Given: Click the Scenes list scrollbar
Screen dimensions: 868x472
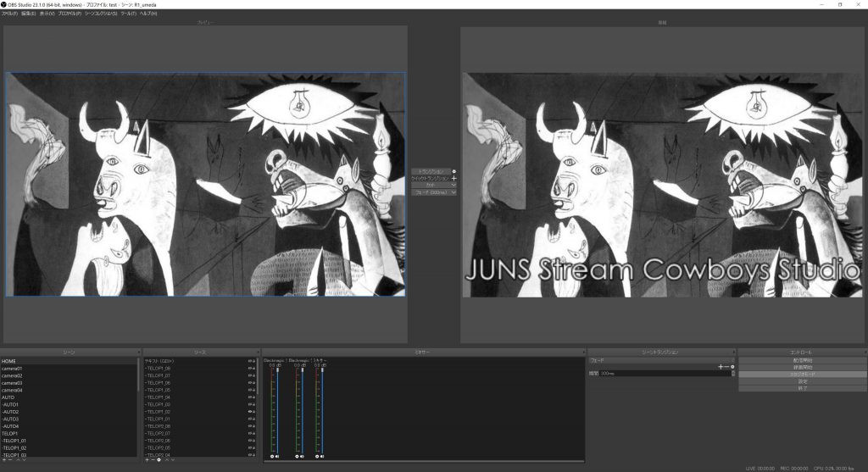Looking at the screenshot, I should tap(138, 374).
